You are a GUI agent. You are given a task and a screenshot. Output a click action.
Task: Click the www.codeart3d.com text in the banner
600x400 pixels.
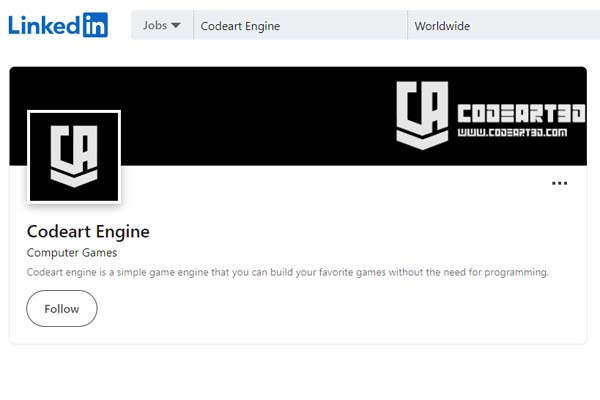coord(513,132)
